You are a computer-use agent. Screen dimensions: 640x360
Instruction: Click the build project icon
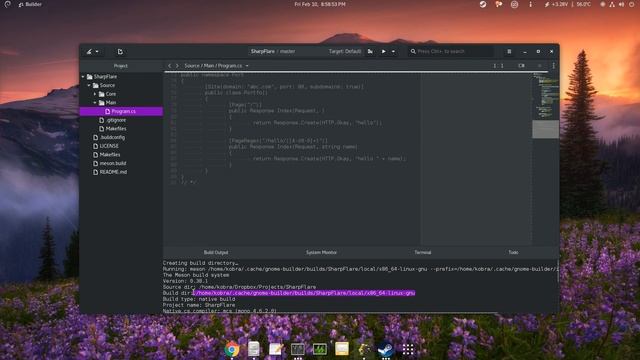[370, 51]
